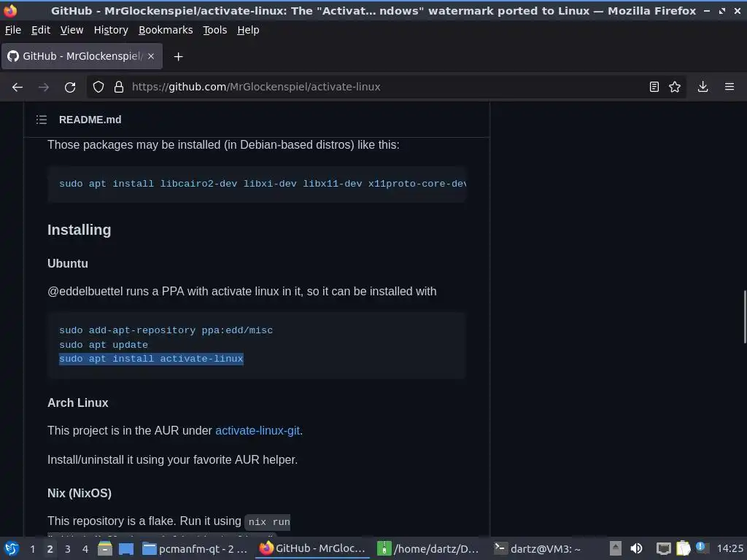This screenshot has height=560, width=747.
Task: Switch to virtual desktop 3
Action: (68, 549)
